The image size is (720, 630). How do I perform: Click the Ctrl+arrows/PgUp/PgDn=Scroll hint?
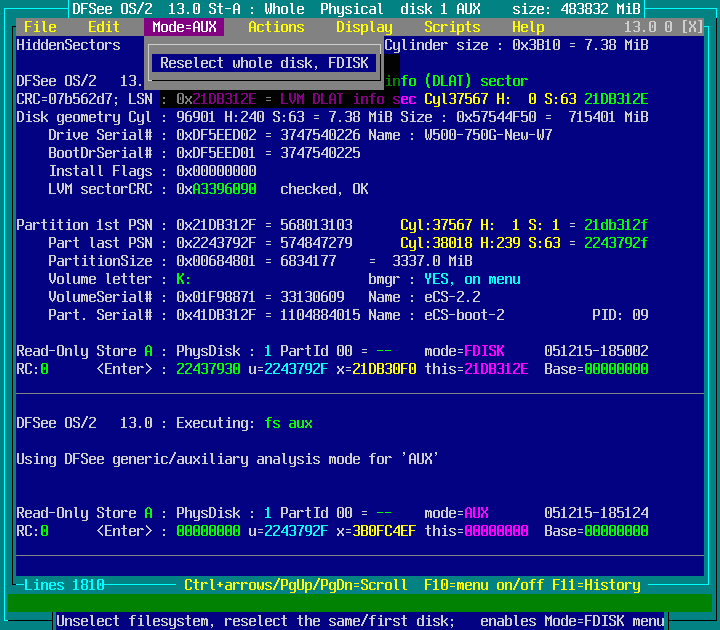(296, 585)
